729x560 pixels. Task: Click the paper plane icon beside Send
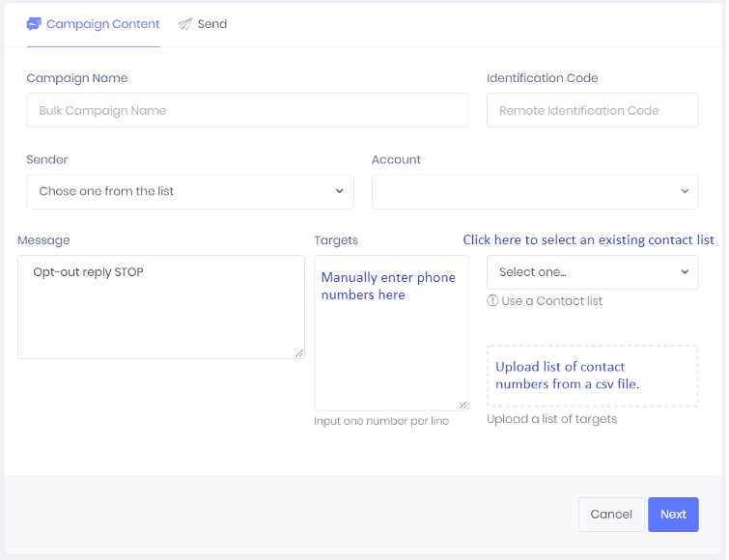(185, 24)
